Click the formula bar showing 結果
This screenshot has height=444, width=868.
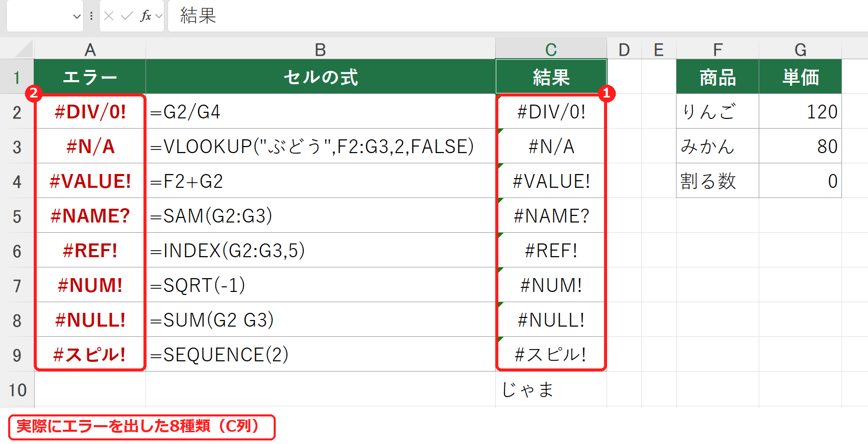pyautogui.click(x=518, y=16)
